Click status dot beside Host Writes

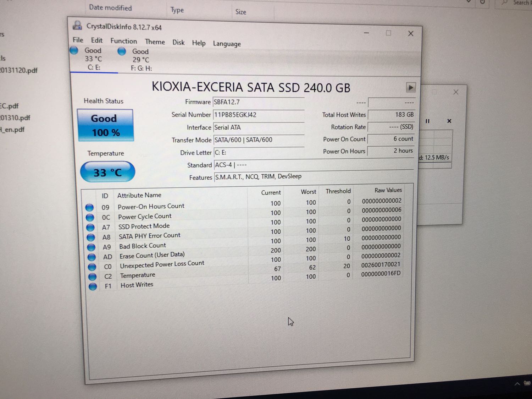pos(93,286)
